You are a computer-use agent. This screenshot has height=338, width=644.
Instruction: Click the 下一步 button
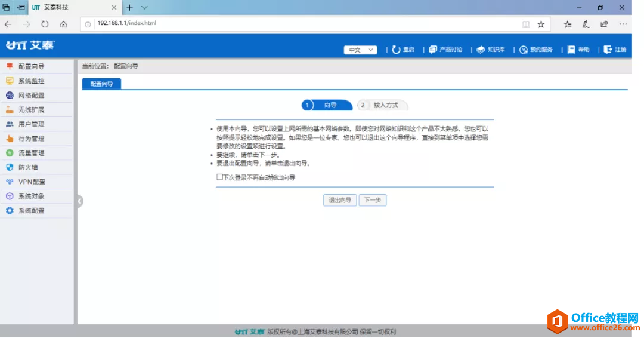pos(373,200)
